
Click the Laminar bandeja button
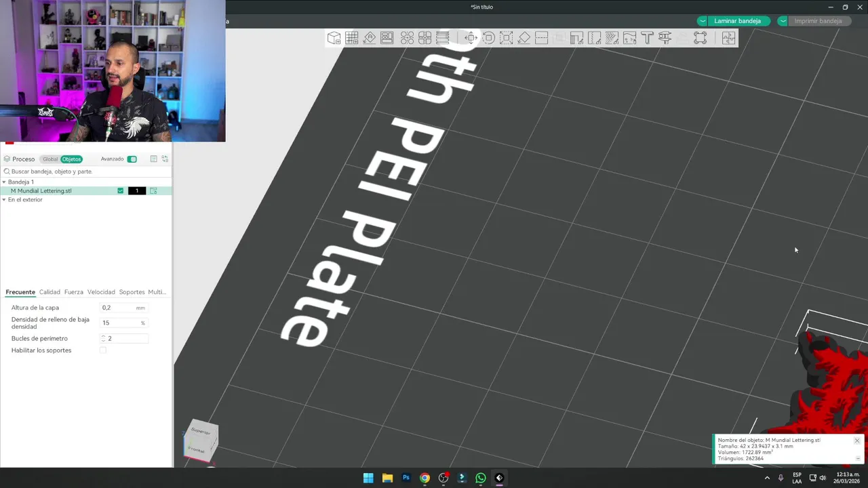coord(738,21)
